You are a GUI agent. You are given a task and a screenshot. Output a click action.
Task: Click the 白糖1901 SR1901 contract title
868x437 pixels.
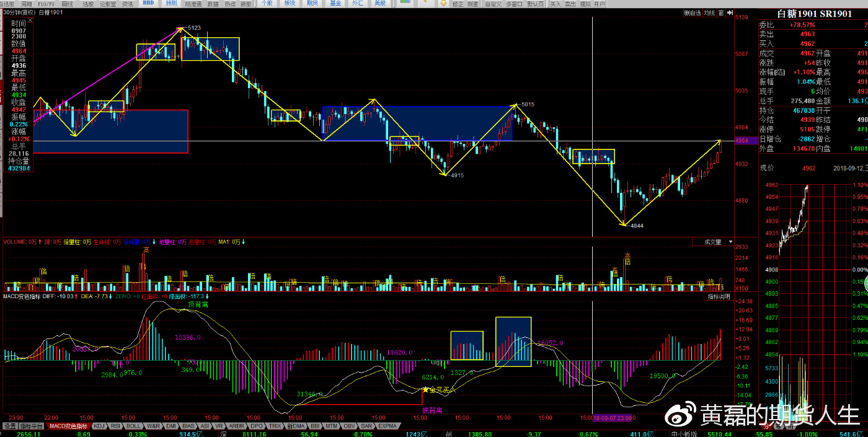[x=814, y=14]
